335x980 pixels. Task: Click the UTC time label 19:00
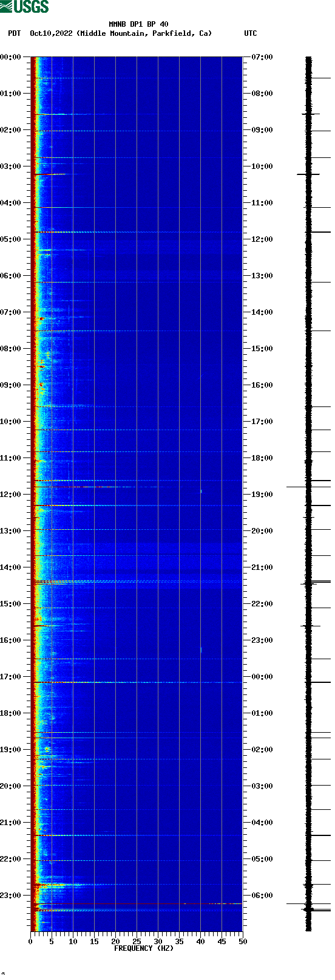click(x=262, y=495)
